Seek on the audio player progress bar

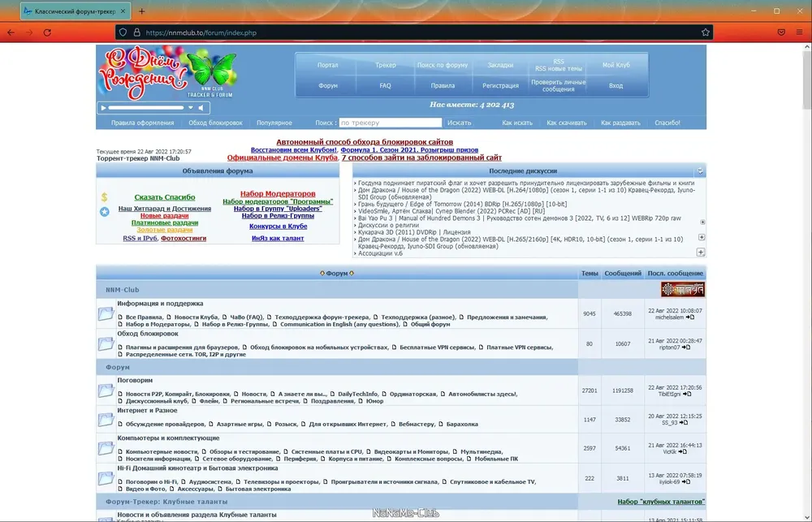click(x=146, y=108)
